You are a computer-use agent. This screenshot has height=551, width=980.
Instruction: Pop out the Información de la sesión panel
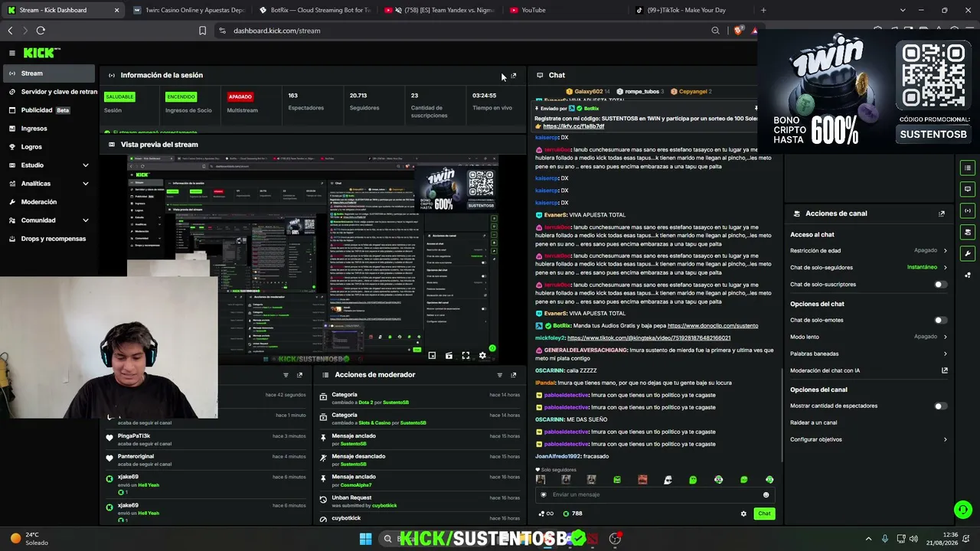coord(514,76)
